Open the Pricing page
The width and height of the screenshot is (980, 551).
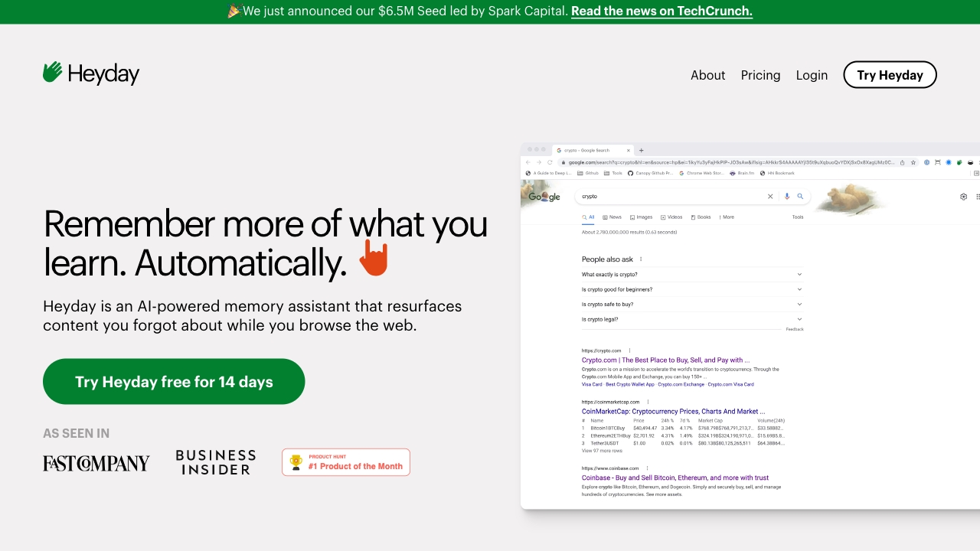pyautogui.click(x=760, y=75)
